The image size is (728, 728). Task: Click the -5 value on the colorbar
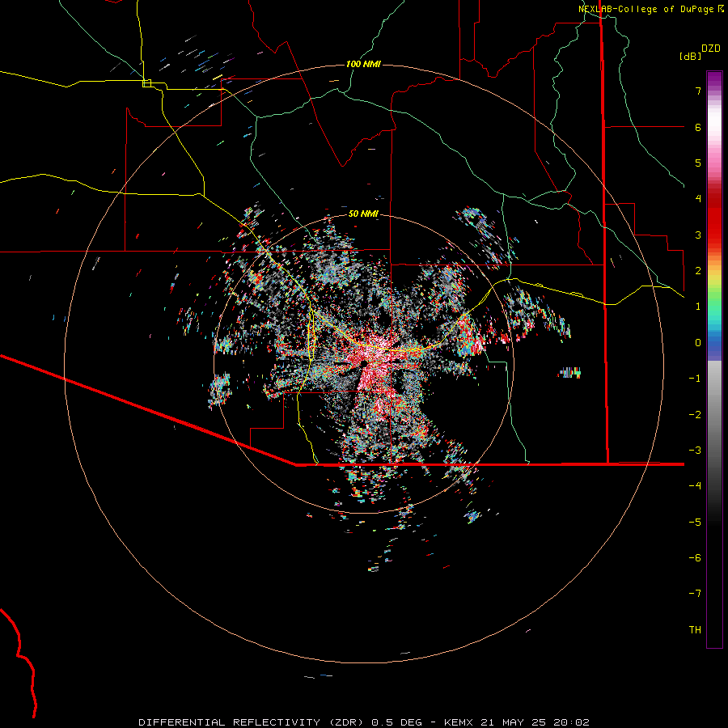(x=695, y=523)
